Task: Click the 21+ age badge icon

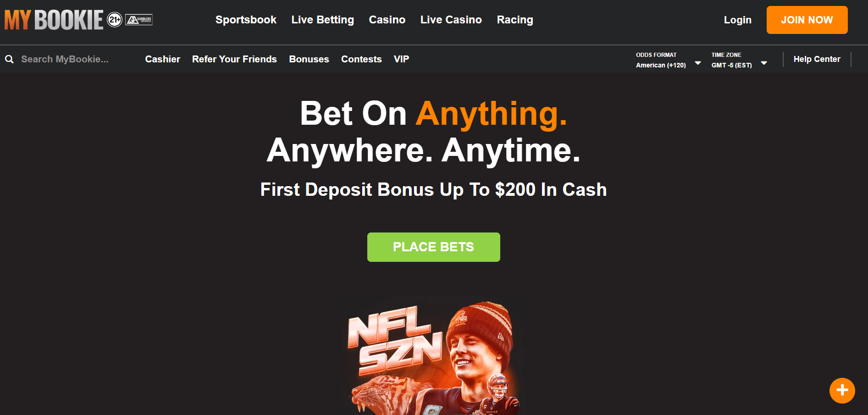Action: pos(115,20)
